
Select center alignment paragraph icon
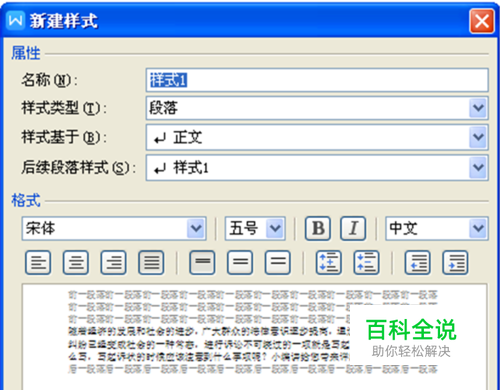(x=76, y=263)
